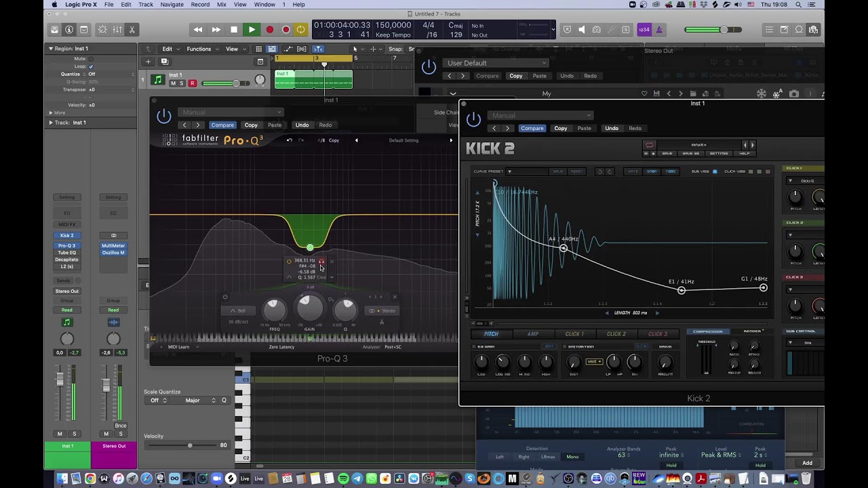The image size is (868, 488).
Task: Click the Kick 2 plugin slot in channel strip
Action: [x=66, y=236]
